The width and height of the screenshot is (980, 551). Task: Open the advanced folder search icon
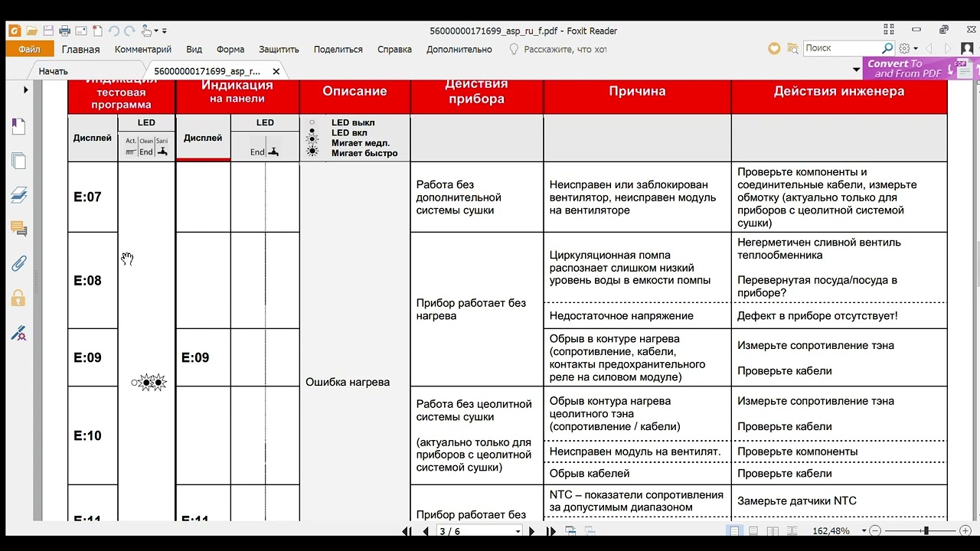click(793, 48)
